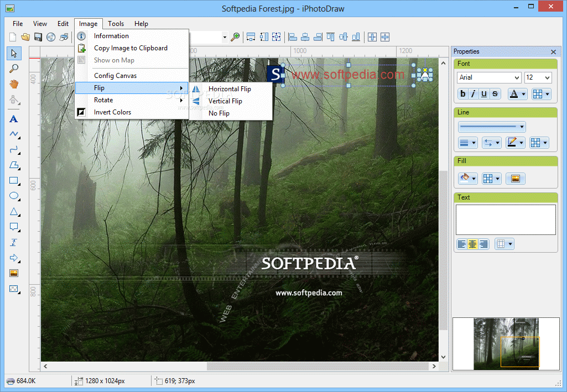Open the text margin dropdown in Text section
The image size is (567, 392).
coord(504,244)
